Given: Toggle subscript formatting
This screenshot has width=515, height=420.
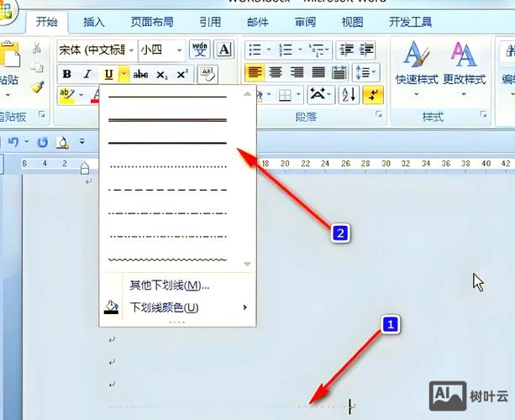Looking at the screenshot, I should (x=161, y=75).
